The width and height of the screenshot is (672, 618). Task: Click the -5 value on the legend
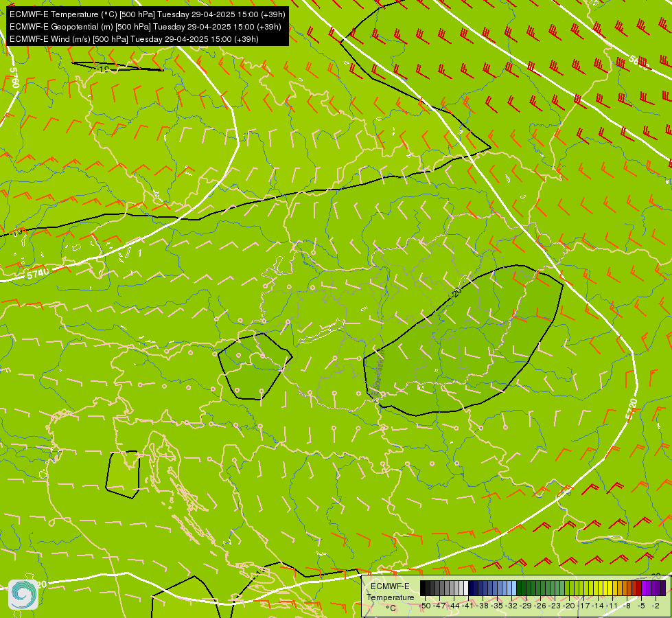coord(641,606)
